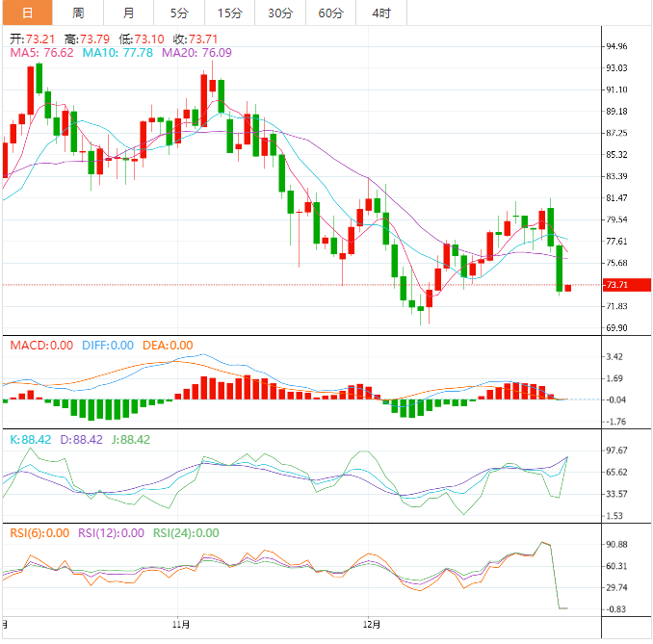Click the MA5: 76.62 indicator label
This screenshot has height=644, width=653.
[41, 53]
